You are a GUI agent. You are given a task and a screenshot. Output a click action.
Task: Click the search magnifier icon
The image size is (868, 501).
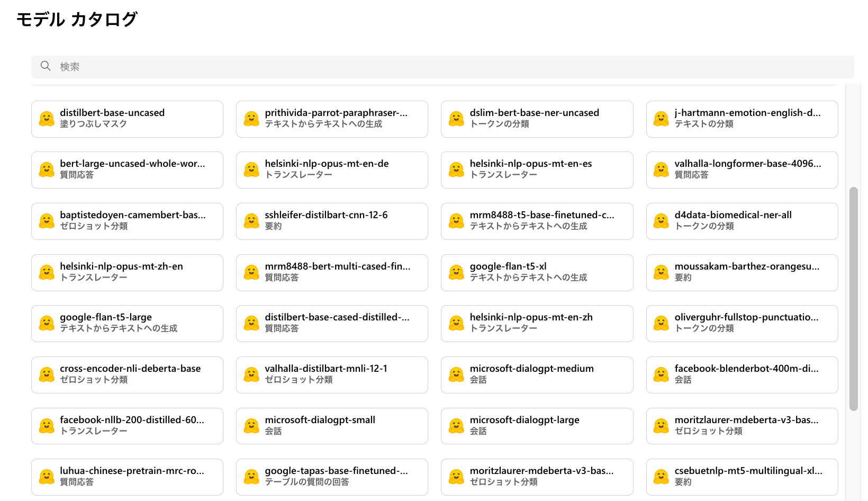46,66
